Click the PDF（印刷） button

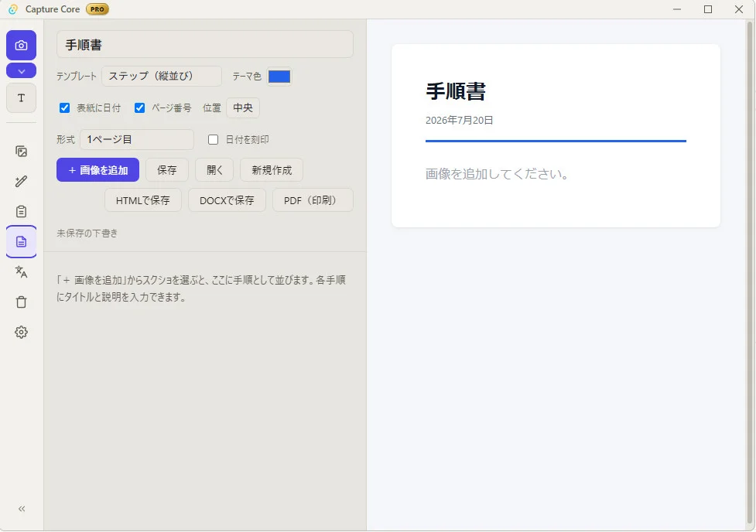(x=313, y=200)
